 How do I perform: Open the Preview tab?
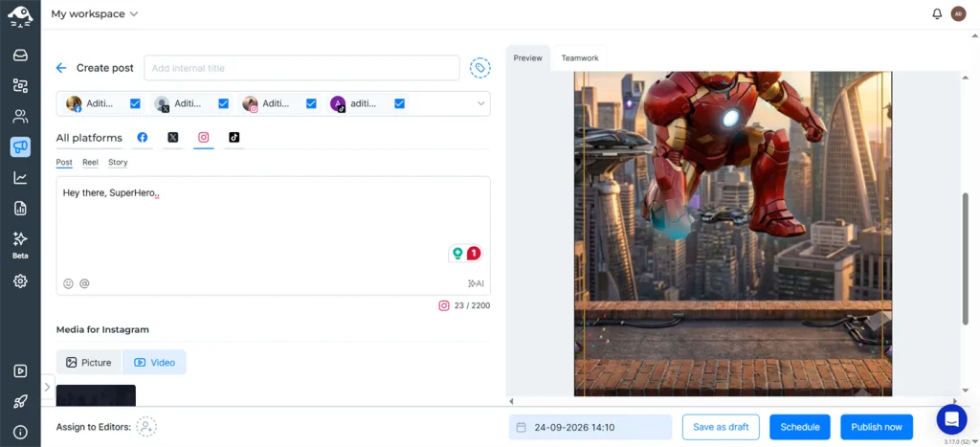click(527, 58)
